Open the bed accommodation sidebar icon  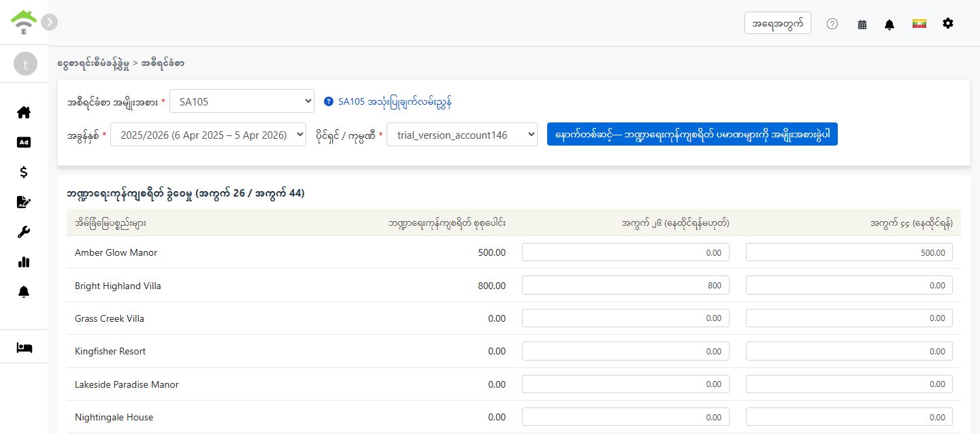point(24,348)
